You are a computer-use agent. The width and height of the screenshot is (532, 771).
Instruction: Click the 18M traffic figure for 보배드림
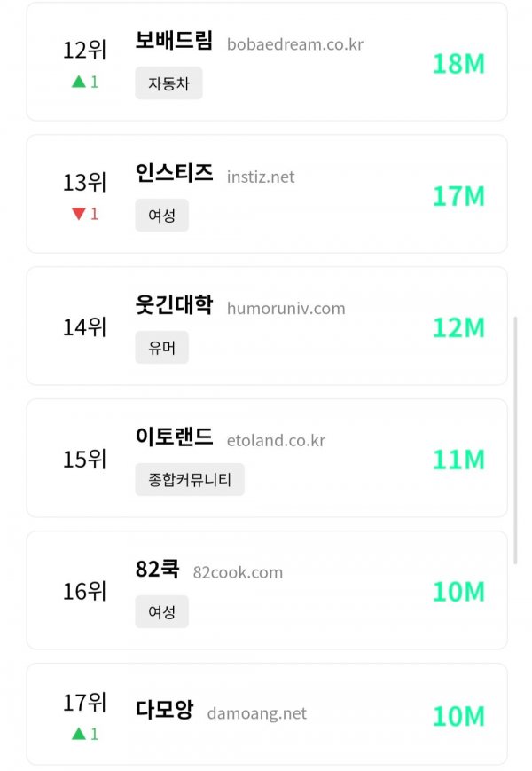458,64
